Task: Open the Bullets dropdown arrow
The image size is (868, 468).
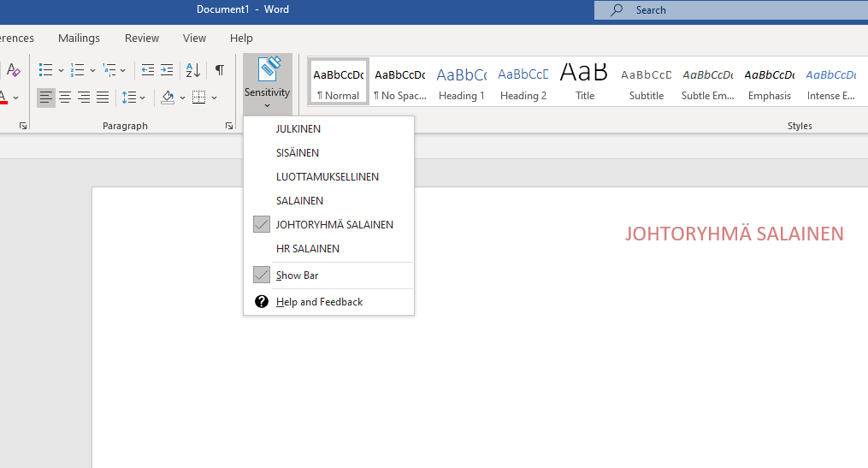Action: coord(61,70)
